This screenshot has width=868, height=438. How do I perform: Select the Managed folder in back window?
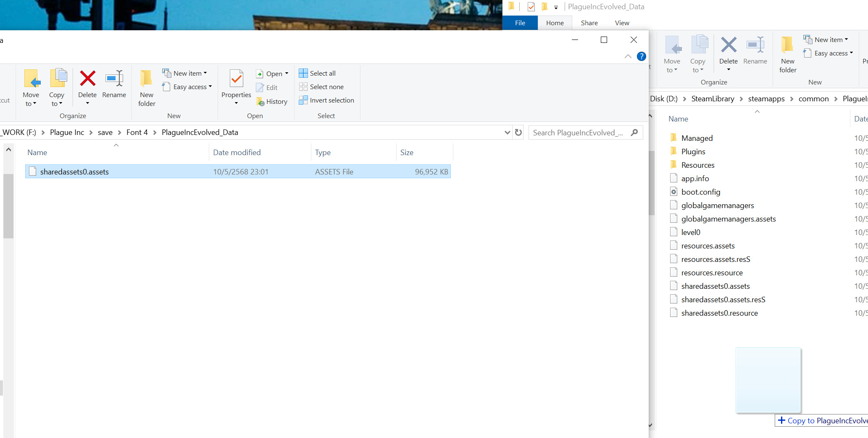click(x=697, y=138)
